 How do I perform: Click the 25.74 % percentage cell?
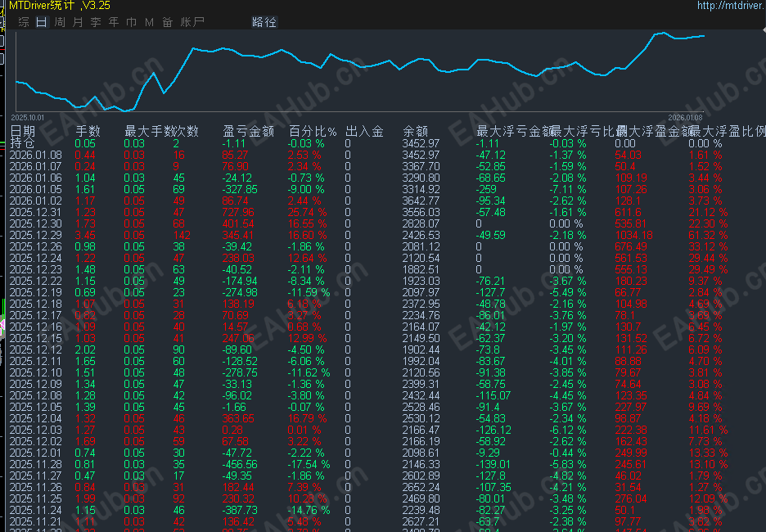pos(307,212)
